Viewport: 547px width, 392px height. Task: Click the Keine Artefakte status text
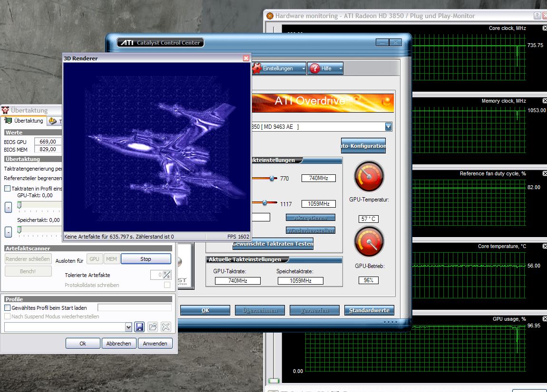(119, 237)
